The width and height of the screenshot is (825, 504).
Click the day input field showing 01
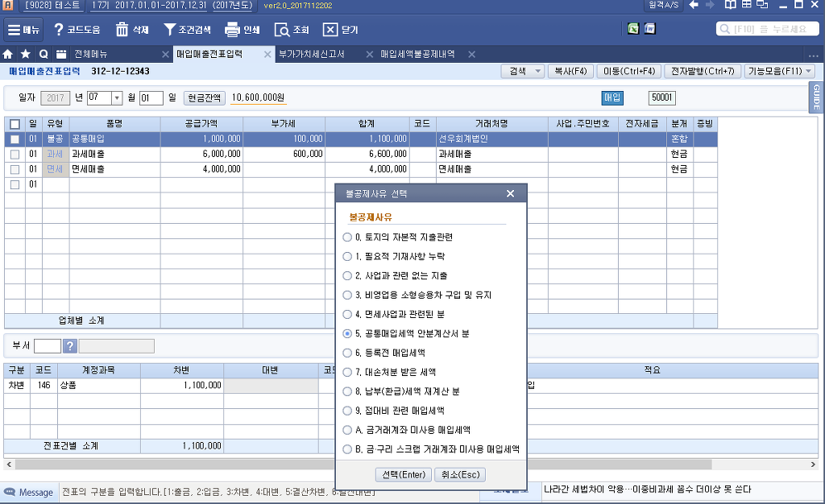(x=151, y=97)
